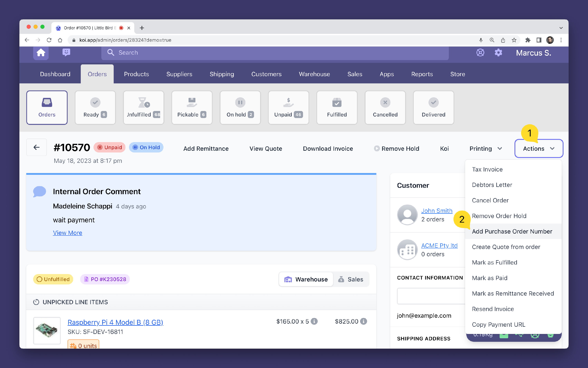Open John Smith customer link
The width and height of the screenshot is (588, 368).
click(x=437, y=211)
